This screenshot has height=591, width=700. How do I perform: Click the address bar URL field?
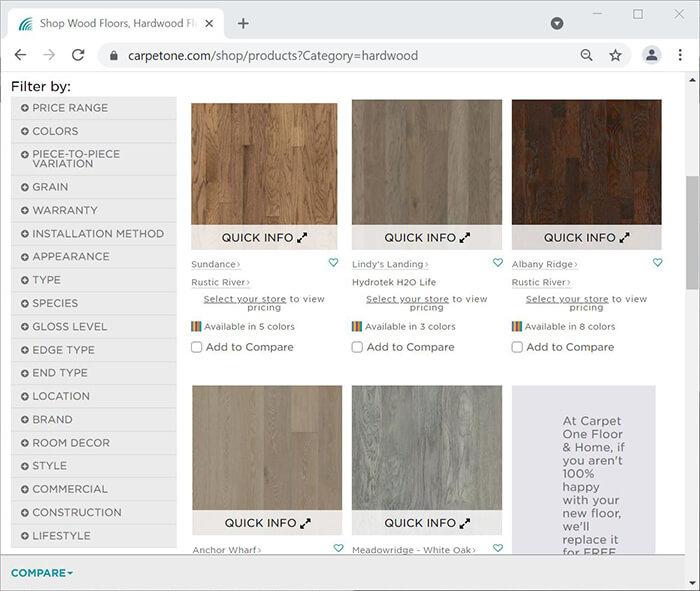tap(340, 56)
